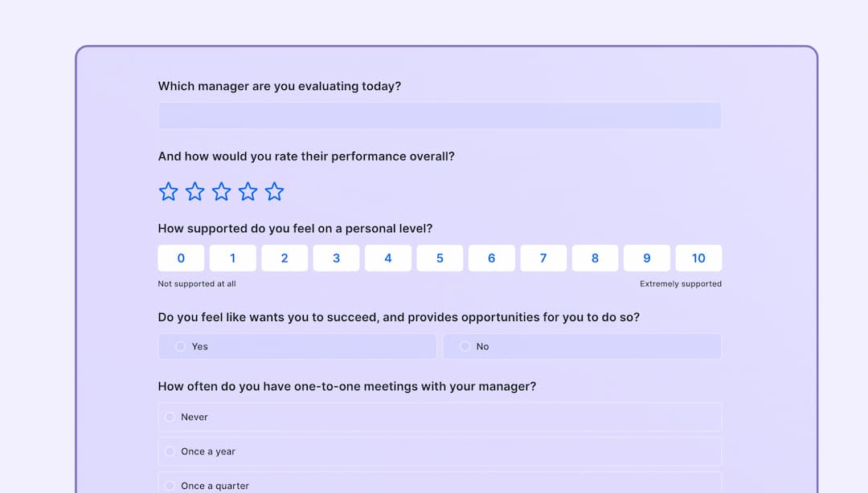Select 5 on the support scale

tap(440, 258)
